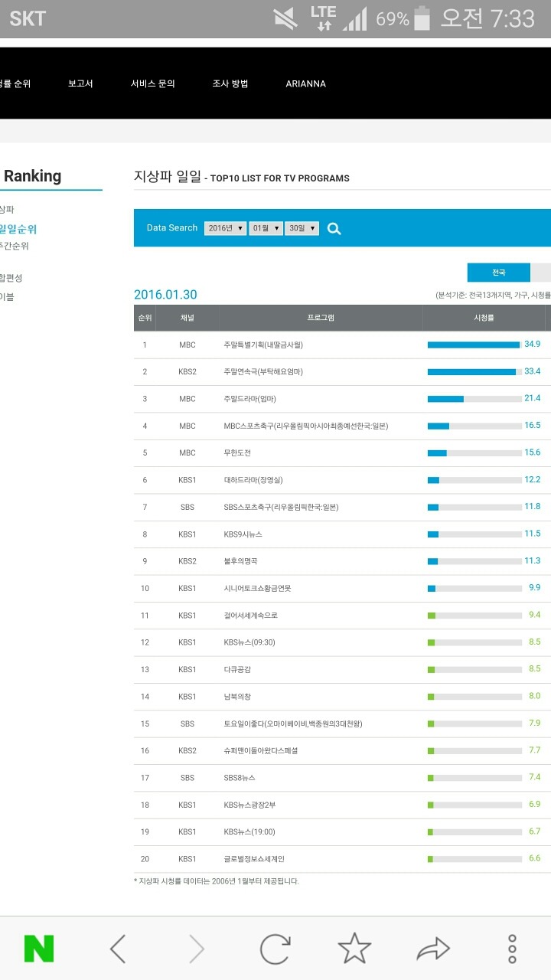Open the 01월 month dropdown
Screen dimensions: 551x980
click(266, 228)
